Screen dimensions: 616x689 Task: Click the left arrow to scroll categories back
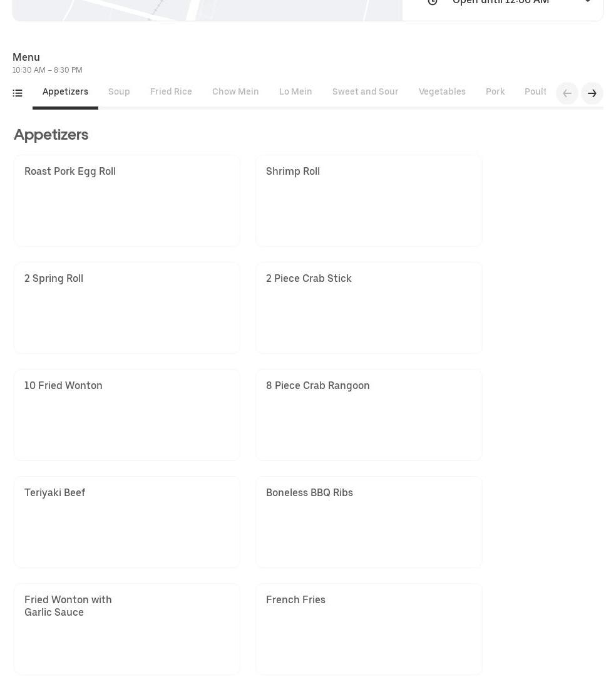(567, 93)
